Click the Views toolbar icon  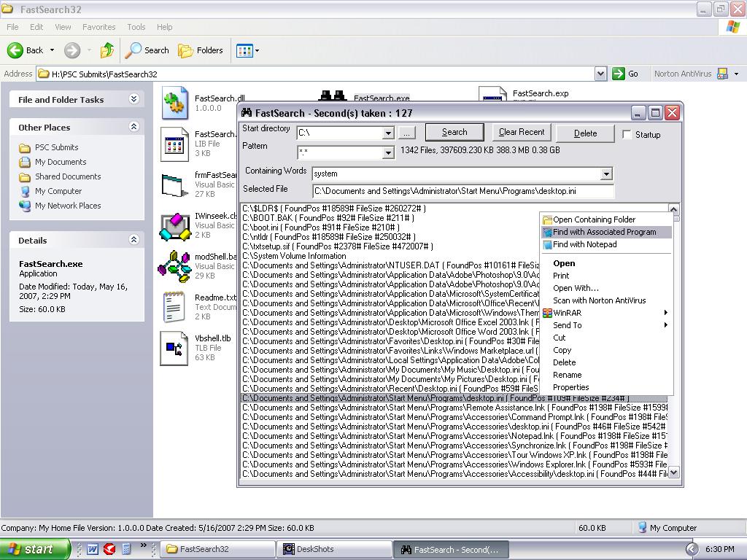(x=245, y=50)
